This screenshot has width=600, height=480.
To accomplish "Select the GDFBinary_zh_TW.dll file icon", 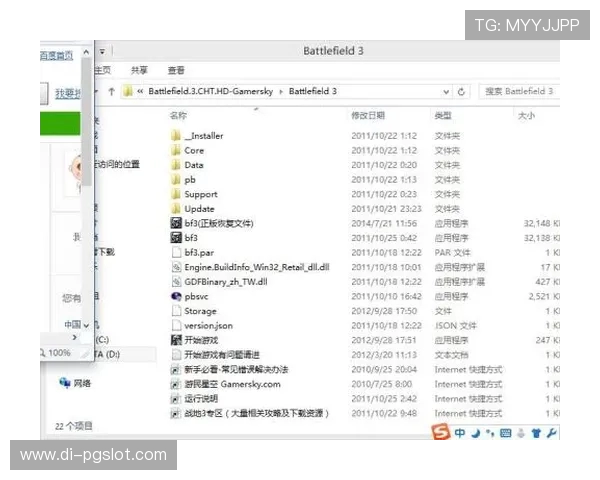I will [176, 282].
